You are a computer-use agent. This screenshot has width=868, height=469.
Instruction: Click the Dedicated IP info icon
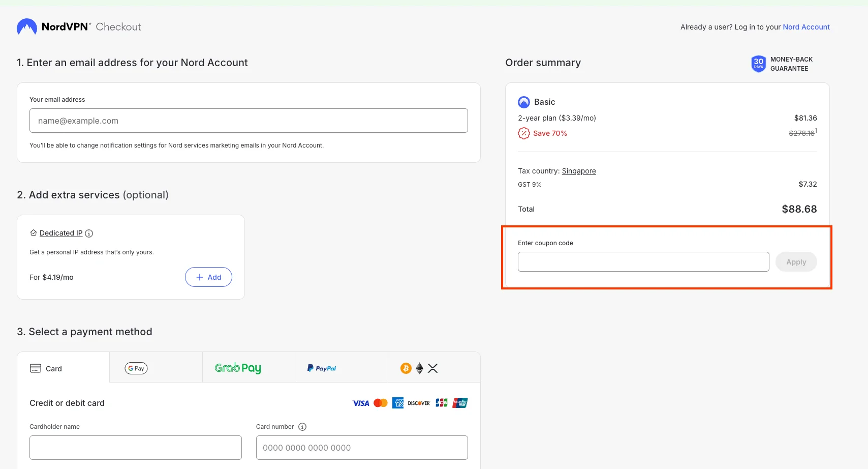[89, 233]
